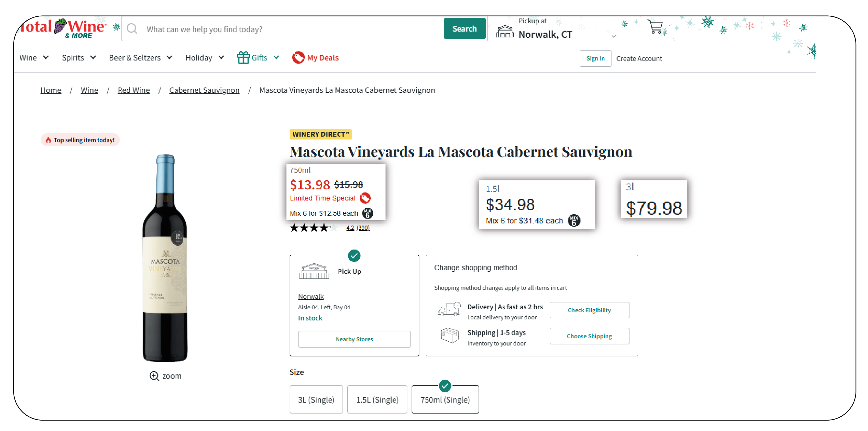This screenshot has height=431, width=868.
Task: Click the green Search button
Action: pyautogui.click(x=464, y=29)
